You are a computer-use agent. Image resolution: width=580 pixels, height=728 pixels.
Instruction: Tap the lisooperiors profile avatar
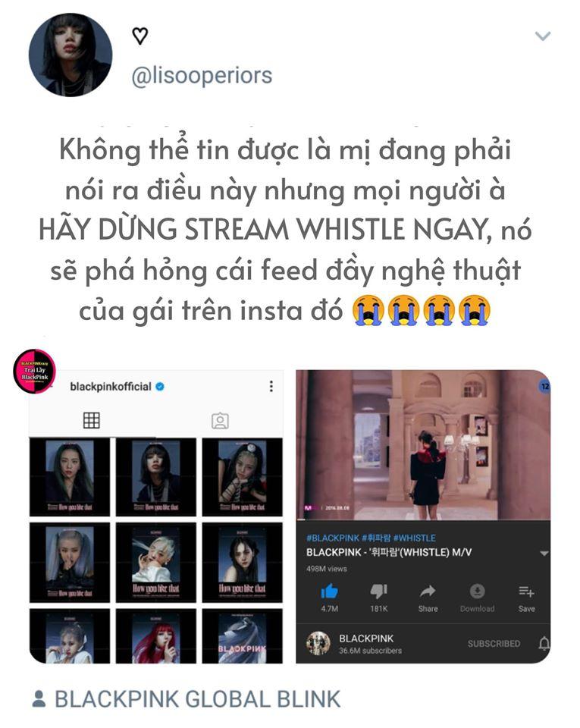tap(71, 55)
